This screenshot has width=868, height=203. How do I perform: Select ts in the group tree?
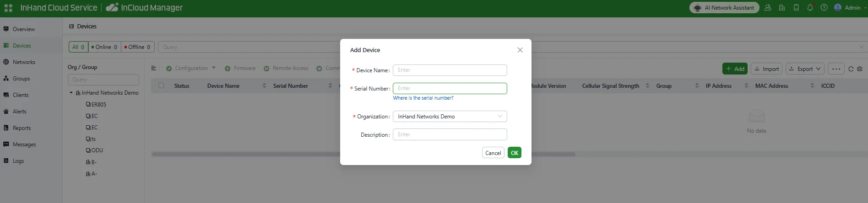pos(91,139)
